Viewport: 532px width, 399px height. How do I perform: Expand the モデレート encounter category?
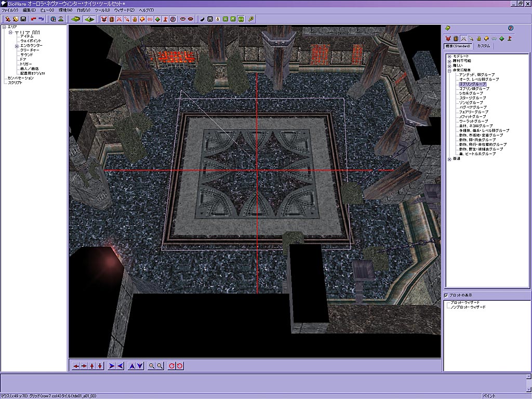(x=449, y=56)
